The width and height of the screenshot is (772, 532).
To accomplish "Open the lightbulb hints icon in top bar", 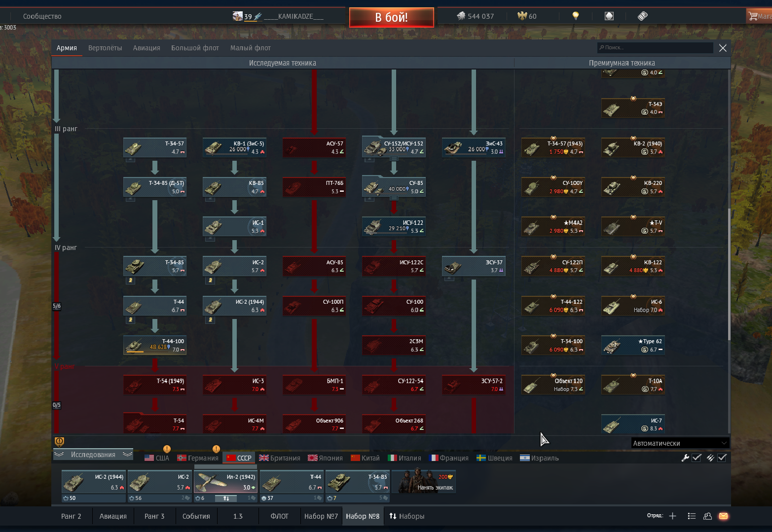I will click(x=575, y=16).
